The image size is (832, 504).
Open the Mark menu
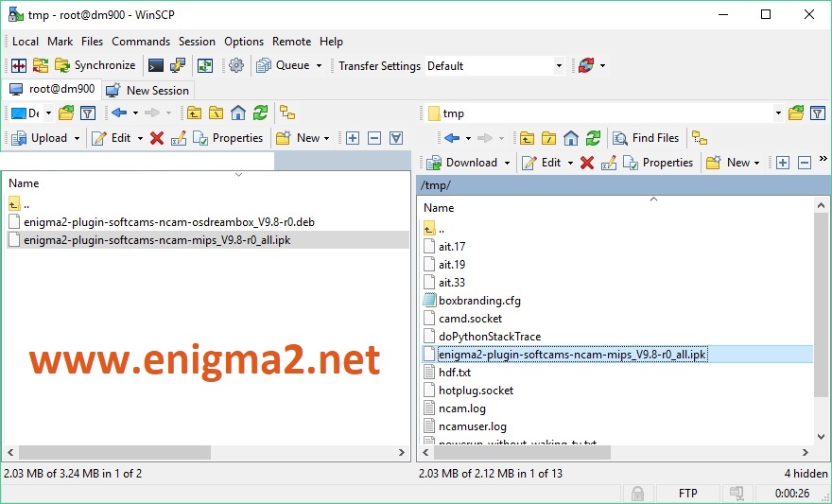coord(60,42)
